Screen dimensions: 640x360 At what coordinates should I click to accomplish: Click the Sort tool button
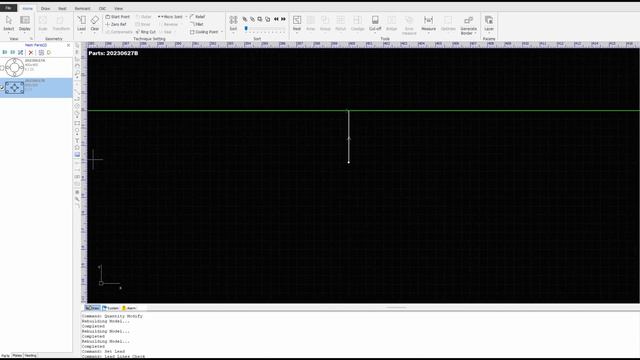click(233, 23)
